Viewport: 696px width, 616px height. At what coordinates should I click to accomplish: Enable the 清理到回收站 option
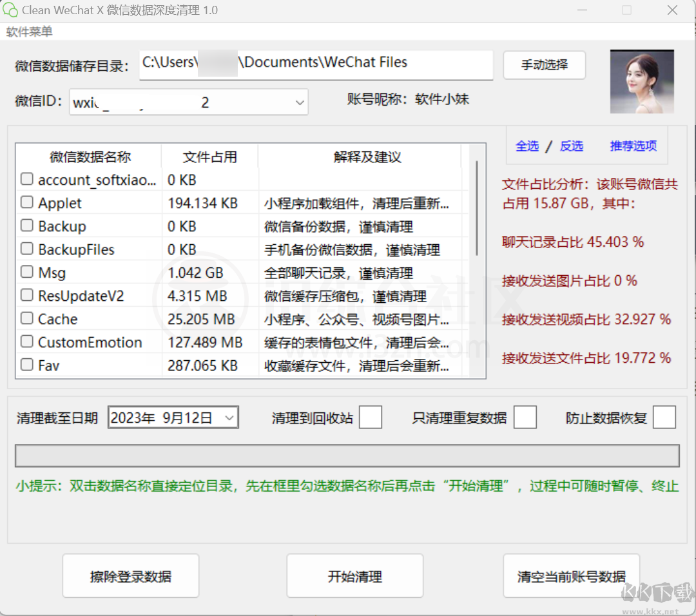(371, 418)
